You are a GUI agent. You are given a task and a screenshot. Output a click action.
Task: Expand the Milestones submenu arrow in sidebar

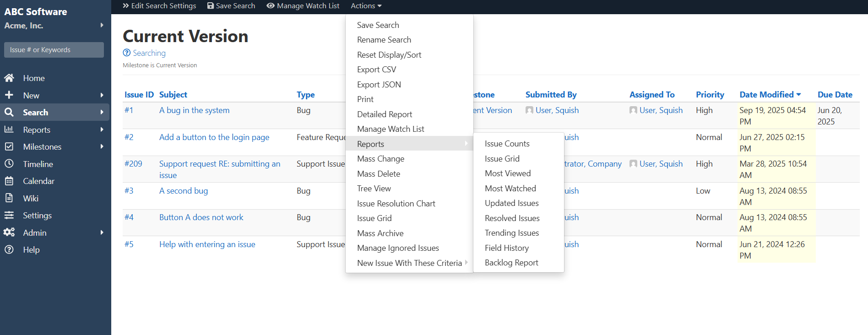tap(102, 146)
